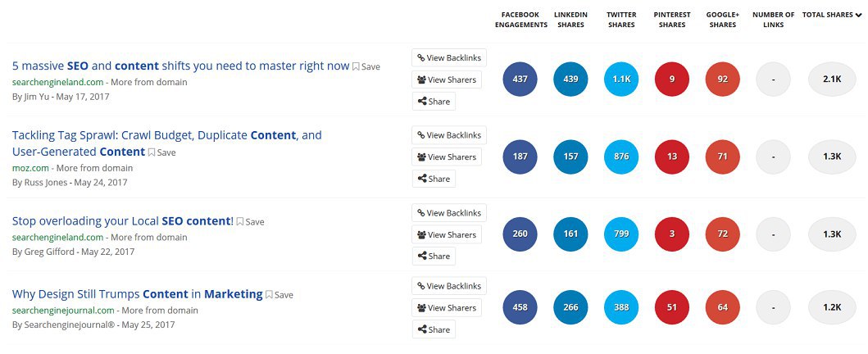868x354 pixels.
Task: View Backlinks for the '5 massive SEO' article
Action: (x=449, y=58)
